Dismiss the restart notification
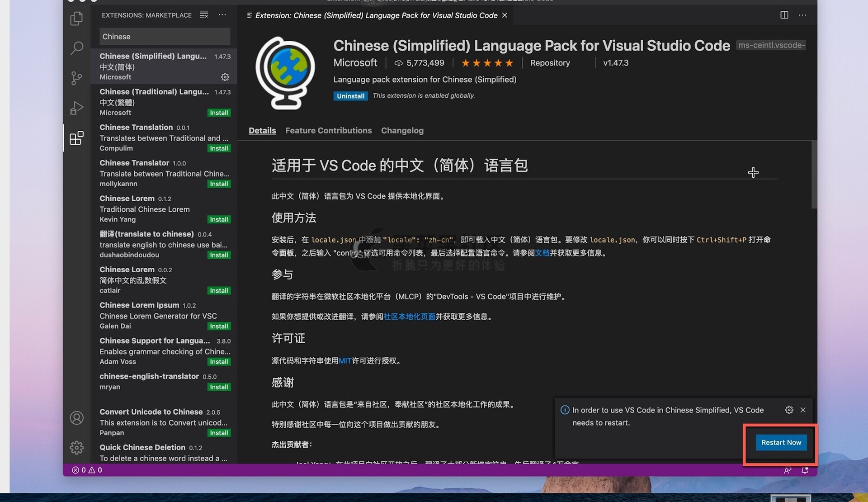The image size is (868, 502). coord(803,410)
